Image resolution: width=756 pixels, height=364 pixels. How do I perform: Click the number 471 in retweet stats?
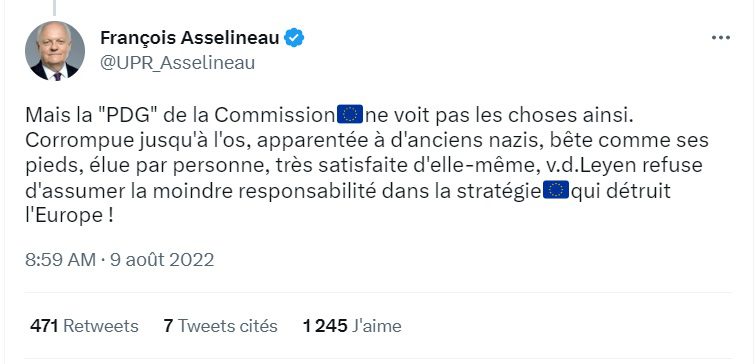pos(44,326)
